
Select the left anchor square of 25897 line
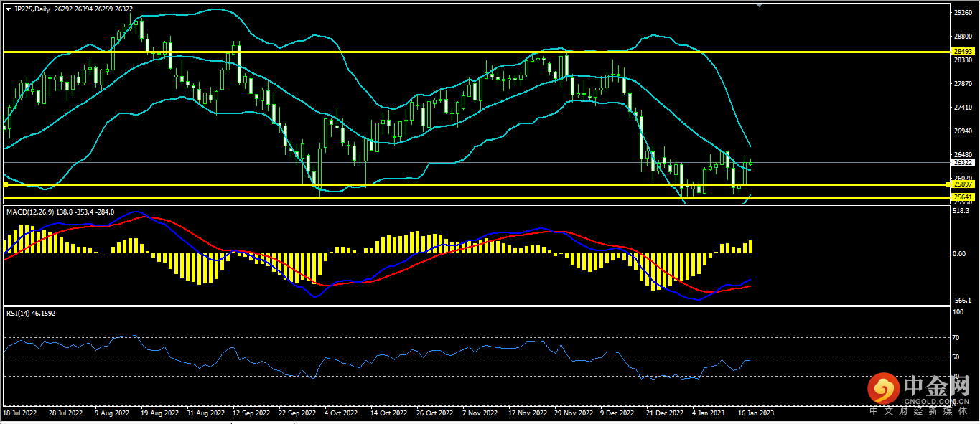pos(5,185)
